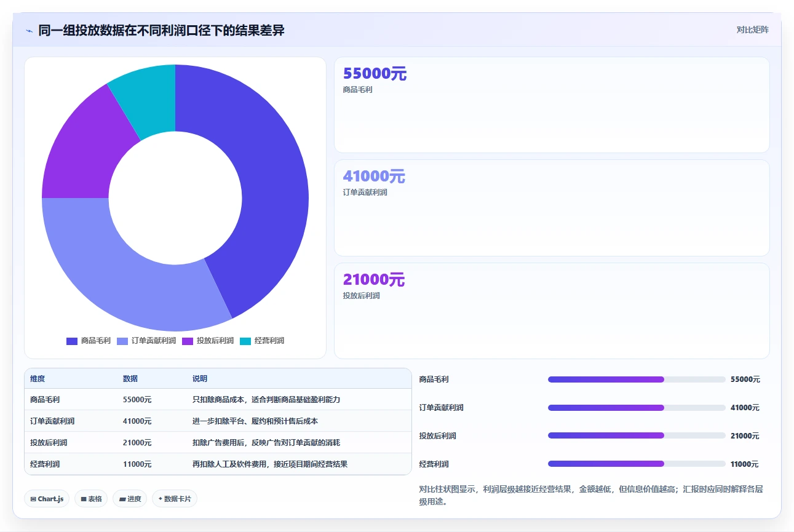The image size is (794, 532).
Task: Click description 再扣除人工及软件费用 in table
Action: (x=270, y=464)
